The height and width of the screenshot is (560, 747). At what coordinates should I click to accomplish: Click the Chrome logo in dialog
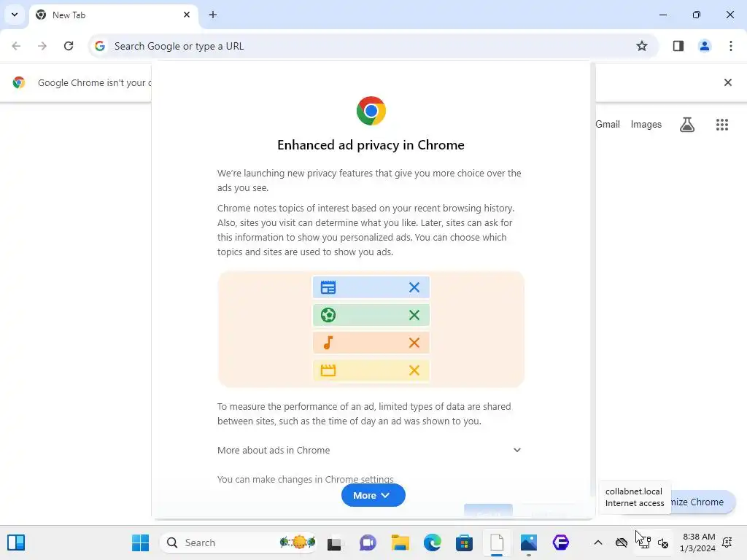(x=371, y=111)
